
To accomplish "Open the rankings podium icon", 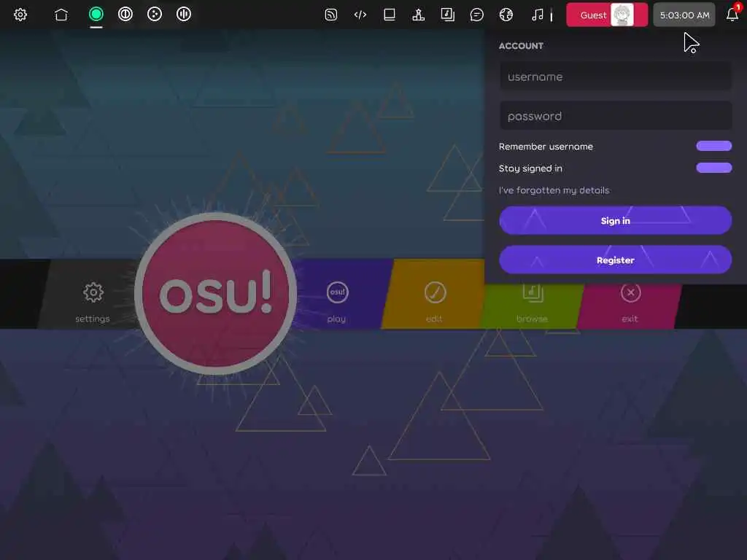I will (418, 15).
